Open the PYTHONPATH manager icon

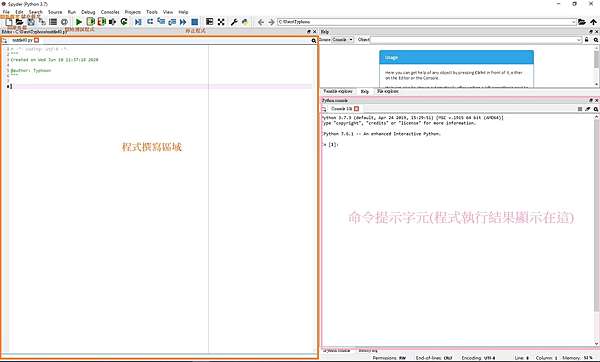[245, 22]
